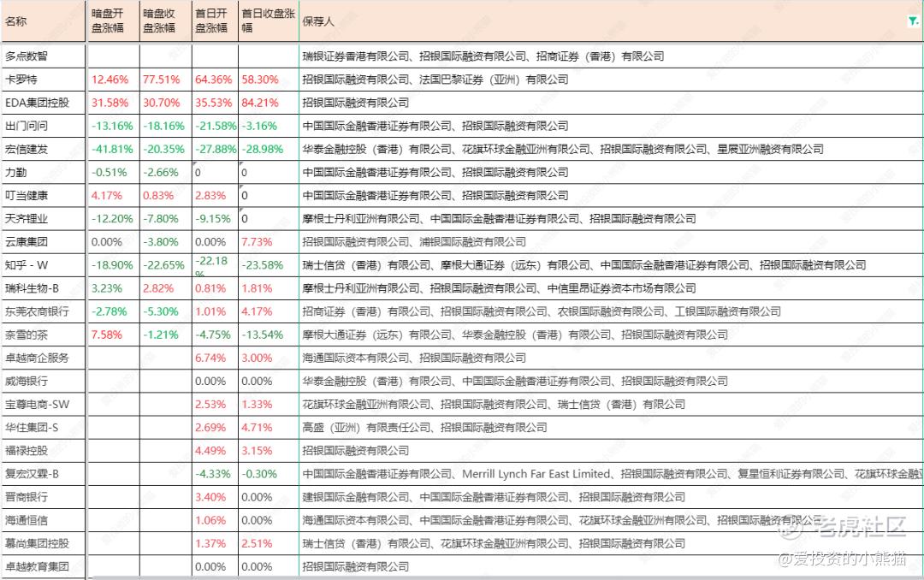The image size is (924, 580).
Task: Click the 7.58% cell in the 奈雪的茶 row
Action: pyautogui.click(x=113, y=334)
